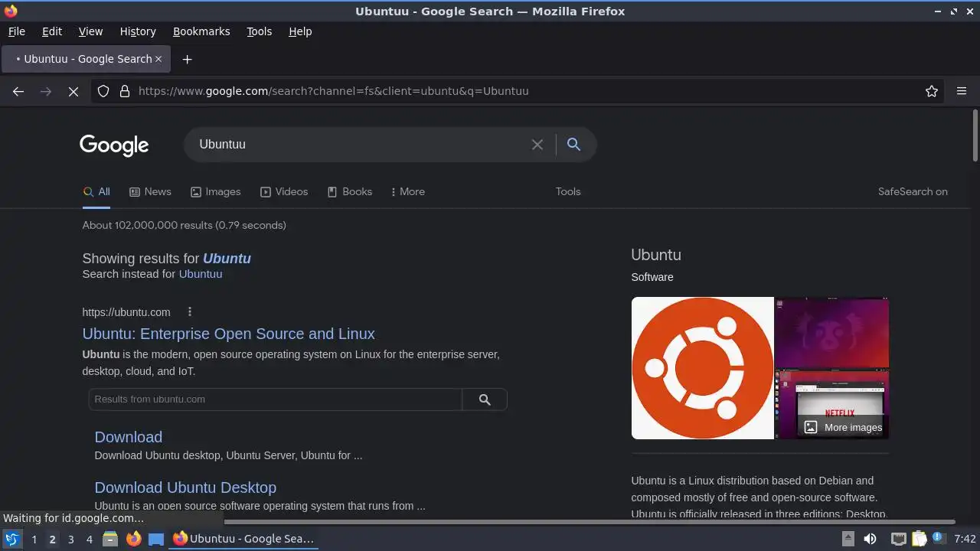Launch file manager from the panel
The width and height of the screenshot is (980, 551).
click(x=110, y=539)
